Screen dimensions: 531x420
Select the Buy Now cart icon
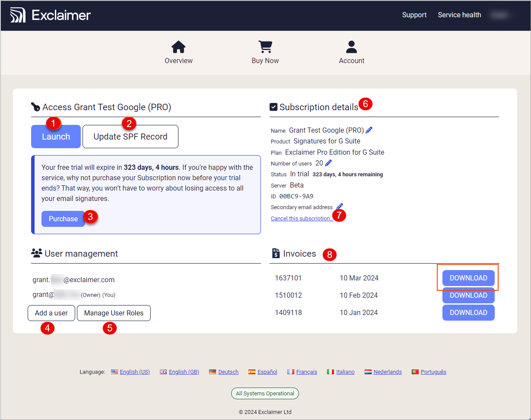265,46
